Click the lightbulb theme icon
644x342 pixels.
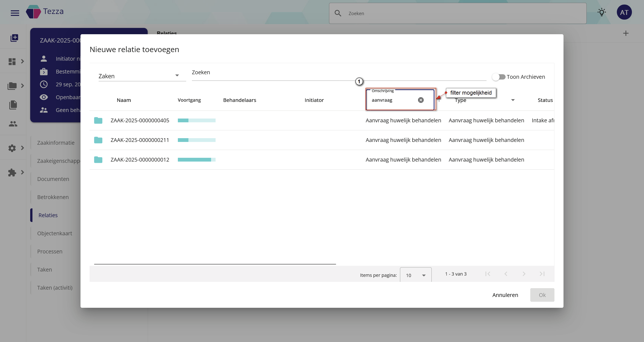pos(601,12)
